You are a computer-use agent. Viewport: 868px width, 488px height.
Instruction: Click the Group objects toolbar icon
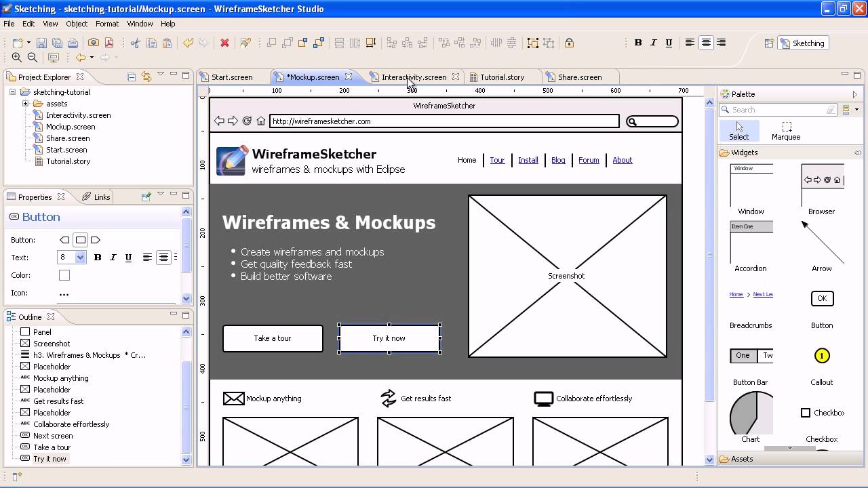(532, 43)
